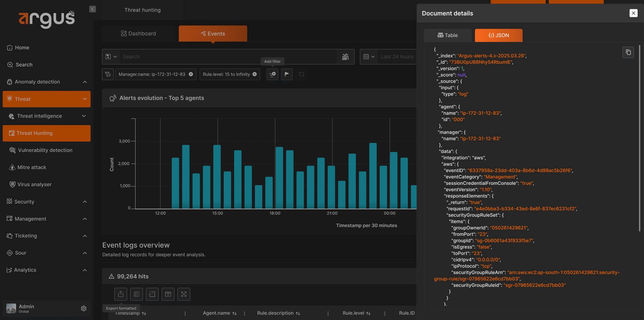644x320 pixels.
Task: Click the Add filter icon button
Action: pos(272,74)
